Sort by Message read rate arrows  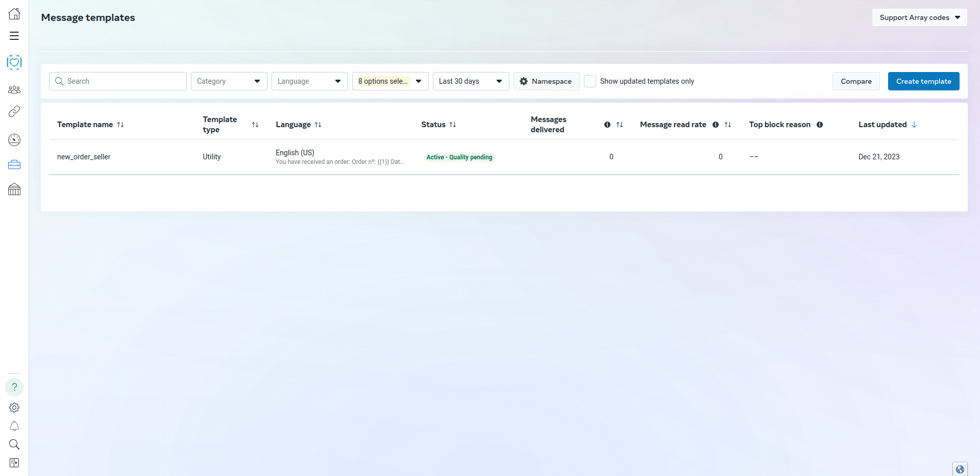coord(728,125)
